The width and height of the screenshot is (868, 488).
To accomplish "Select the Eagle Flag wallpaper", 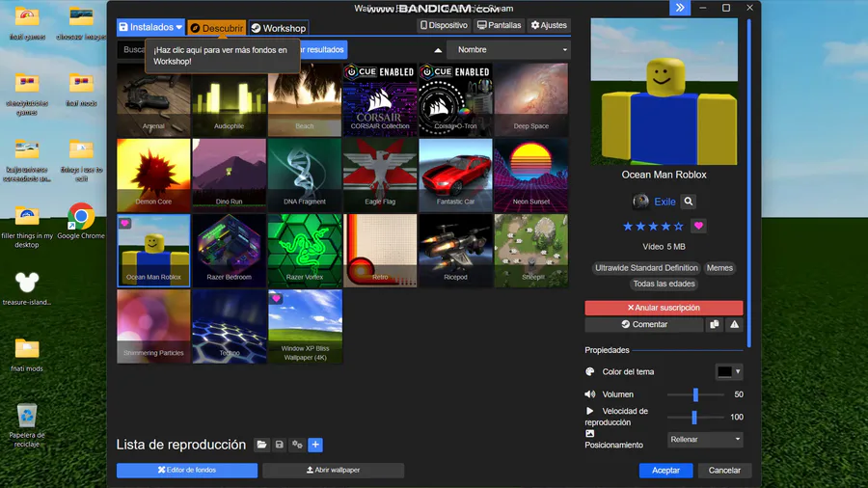I will [380, 175].
